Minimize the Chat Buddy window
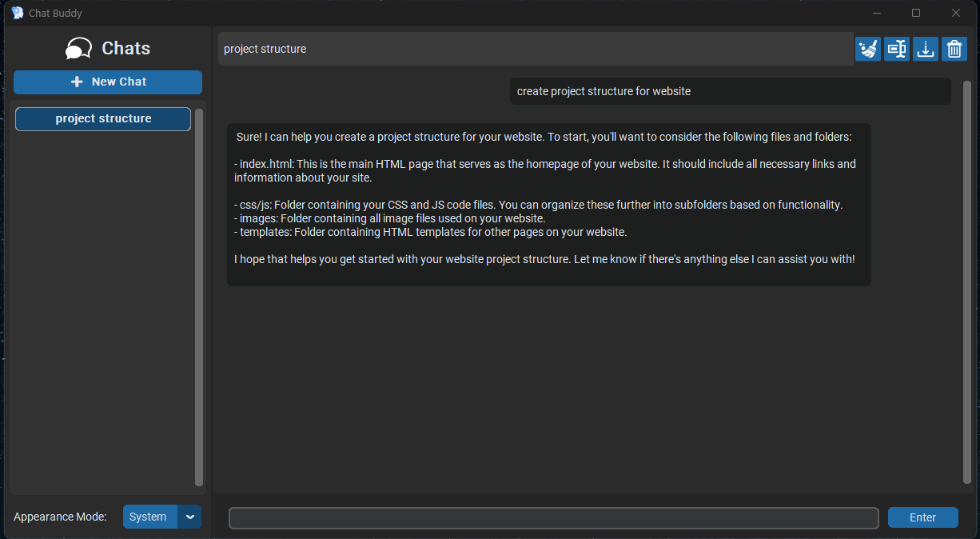This screenshot has width=980, height=539. click(x=877, y=13)
